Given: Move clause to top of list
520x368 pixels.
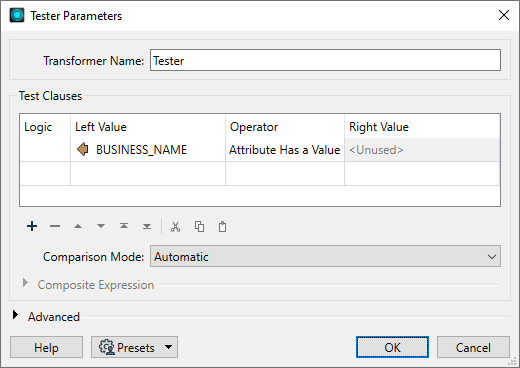Looking at the screenshot, I should 124,226.
